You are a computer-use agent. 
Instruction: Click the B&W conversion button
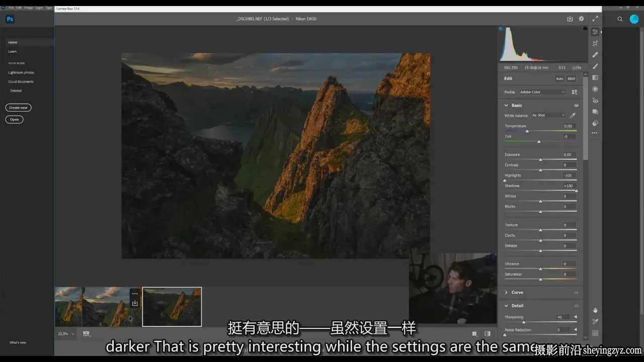point(572,78)
